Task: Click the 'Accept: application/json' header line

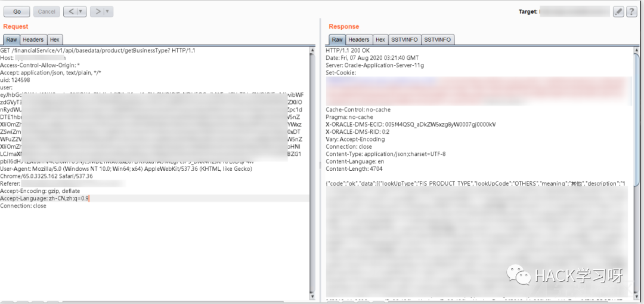Action: 51,73
